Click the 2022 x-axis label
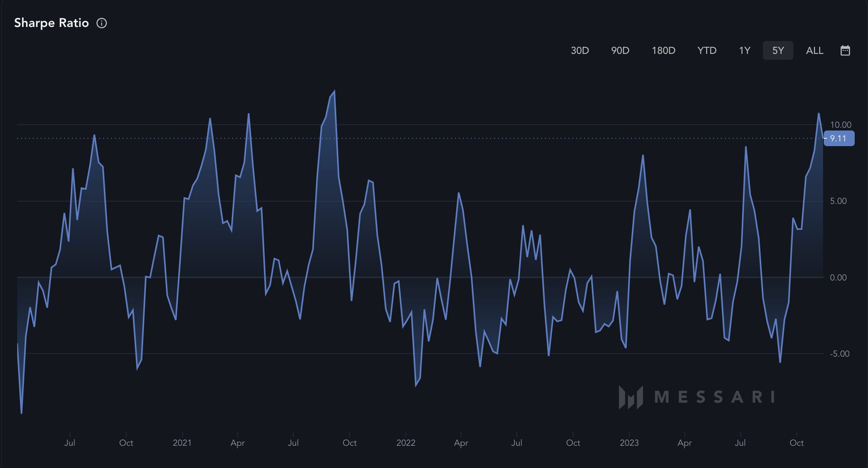The width and height of the screenshot is (868, 468). (x=406, y=443)
